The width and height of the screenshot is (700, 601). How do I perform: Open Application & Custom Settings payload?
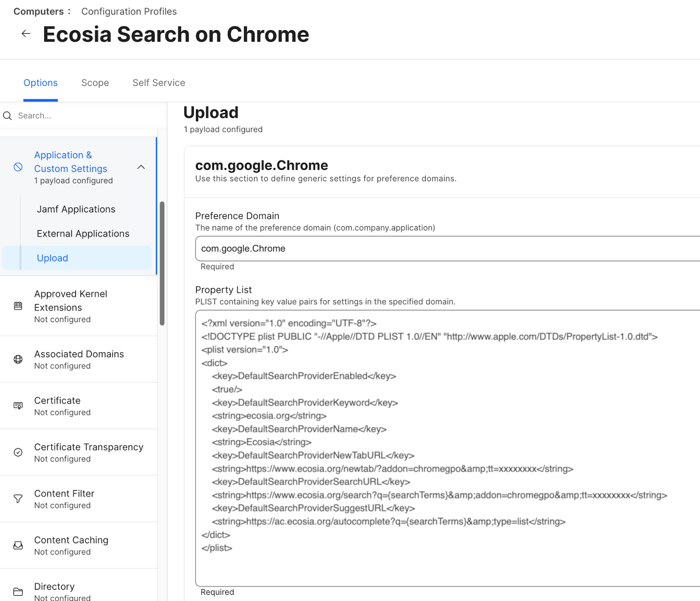tap(78, 167)
